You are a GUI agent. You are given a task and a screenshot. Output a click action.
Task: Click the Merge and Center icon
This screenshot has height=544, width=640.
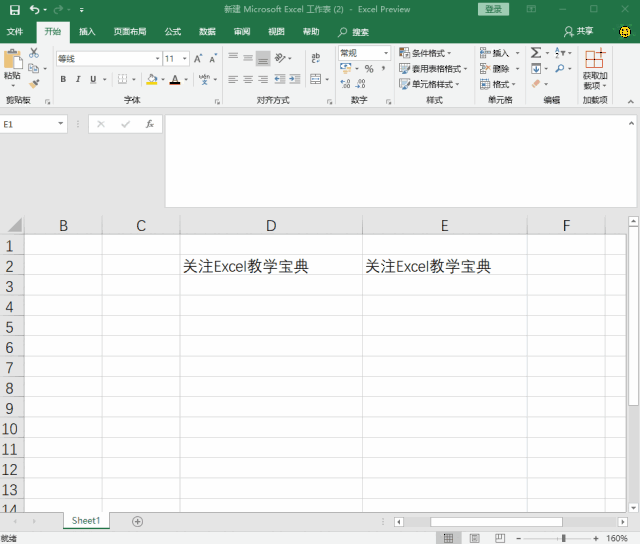(316, 79)
